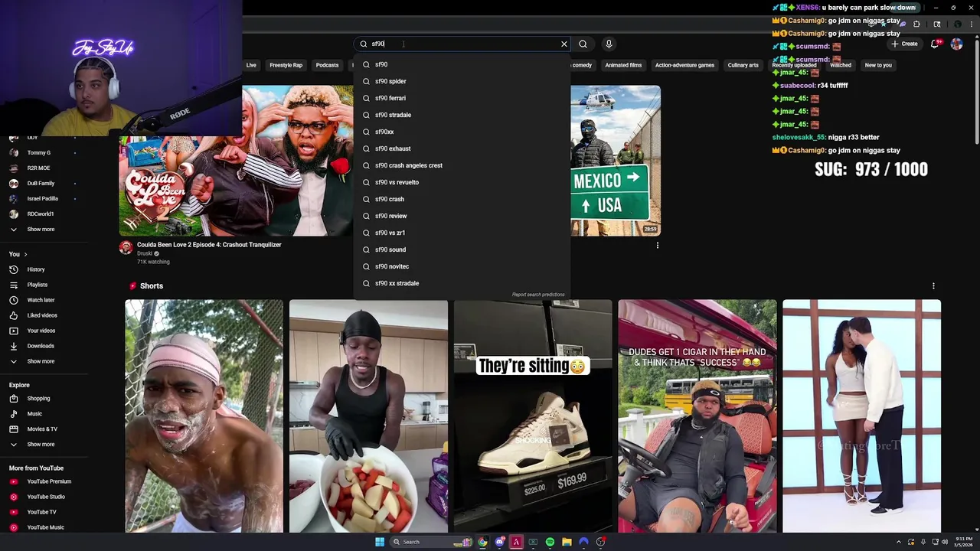Select the 'sf90 spider' suggestion
Screen dimensions: 980x551
pos(462,81)
